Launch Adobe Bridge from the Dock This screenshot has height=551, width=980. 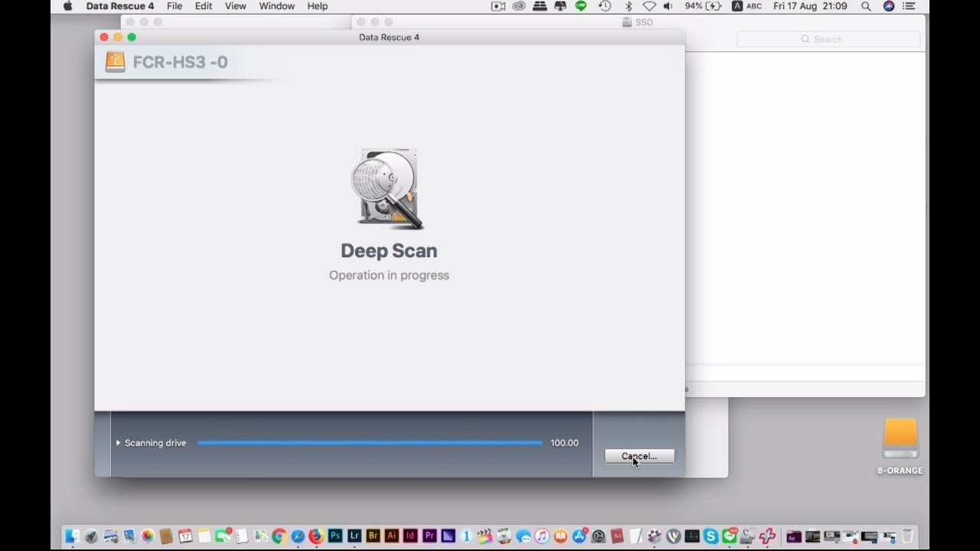tap(373, 536)
